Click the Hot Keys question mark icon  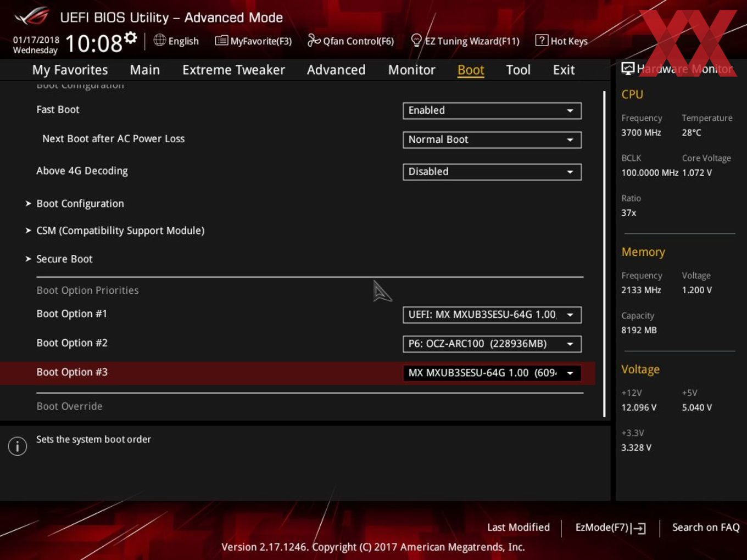pos(542,40)
